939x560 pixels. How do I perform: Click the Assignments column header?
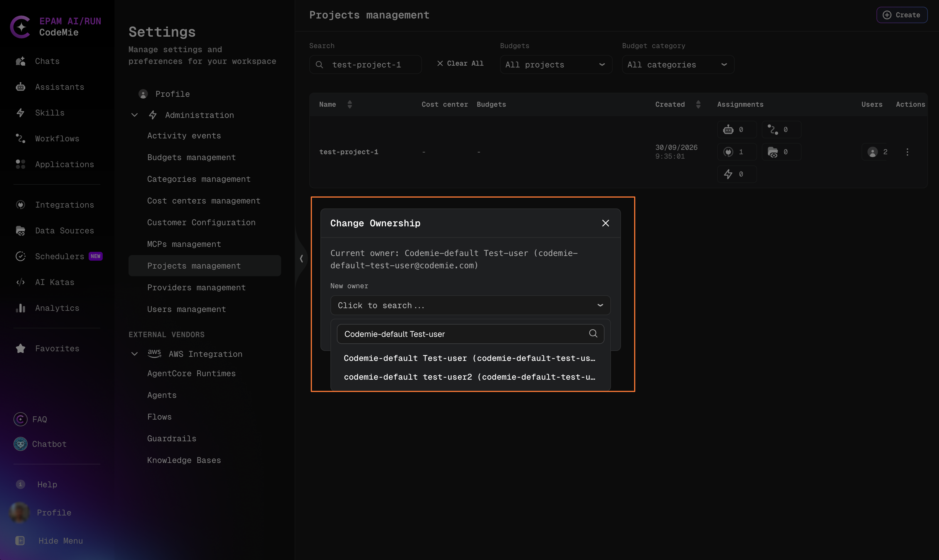tap(740, 104)
